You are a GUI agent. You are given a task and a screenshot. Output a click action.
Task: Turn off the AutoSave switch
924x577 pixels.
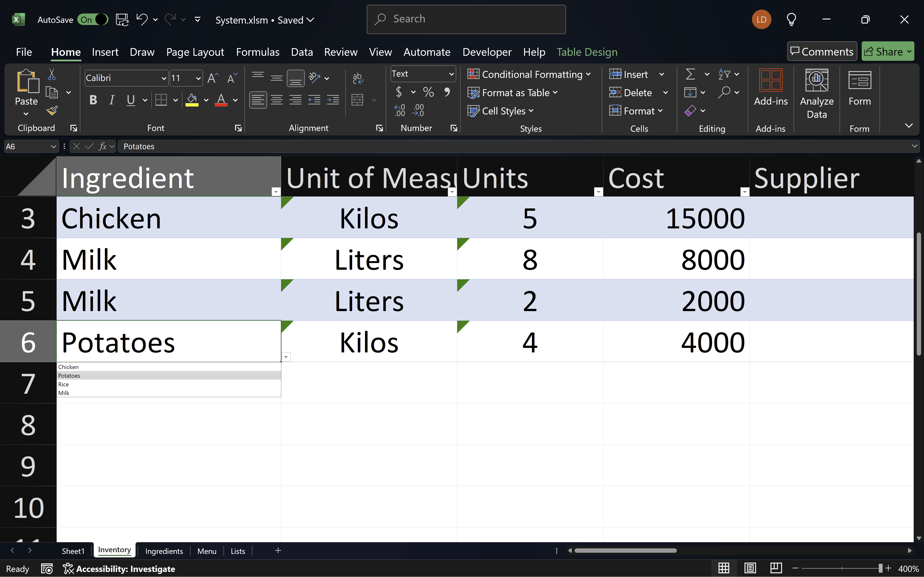coord(93,19)
